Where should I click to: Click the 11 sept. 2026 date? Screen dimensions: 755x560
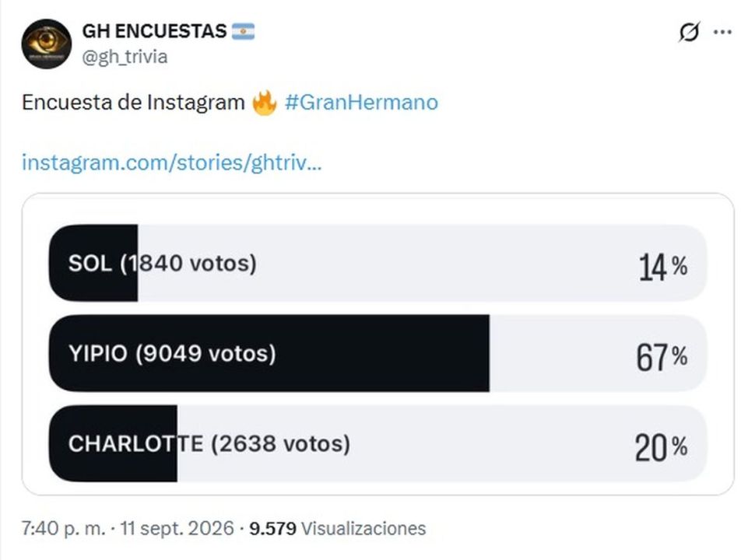(x=177, y=528)
